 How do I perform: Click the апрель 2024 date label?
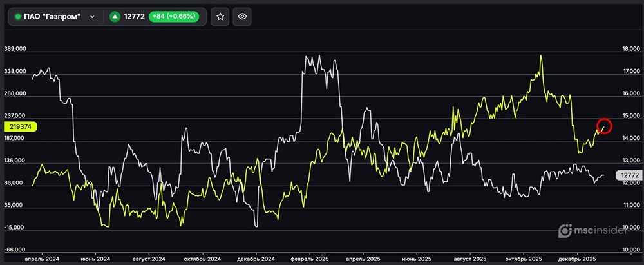coord(42,259)
